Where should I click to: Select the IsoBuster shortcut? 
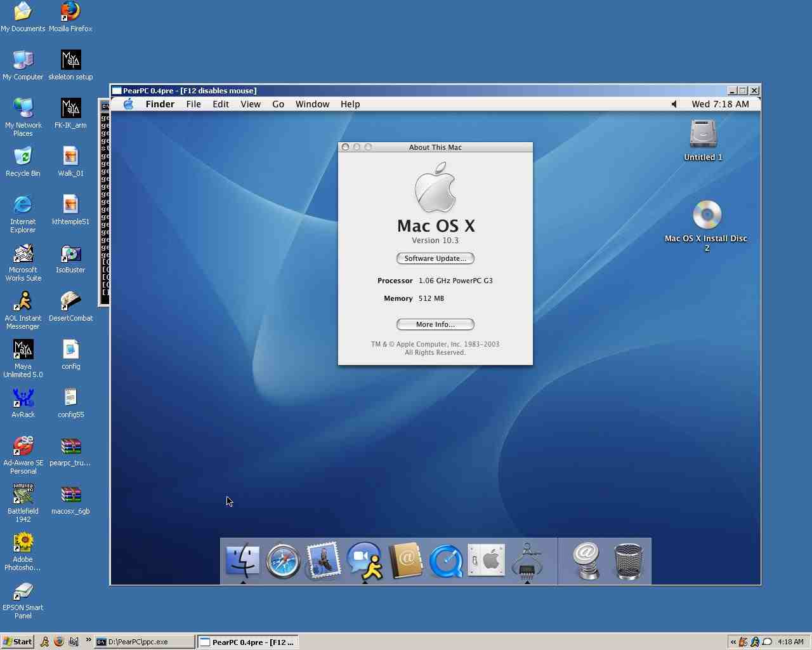[x=70, y=258]
